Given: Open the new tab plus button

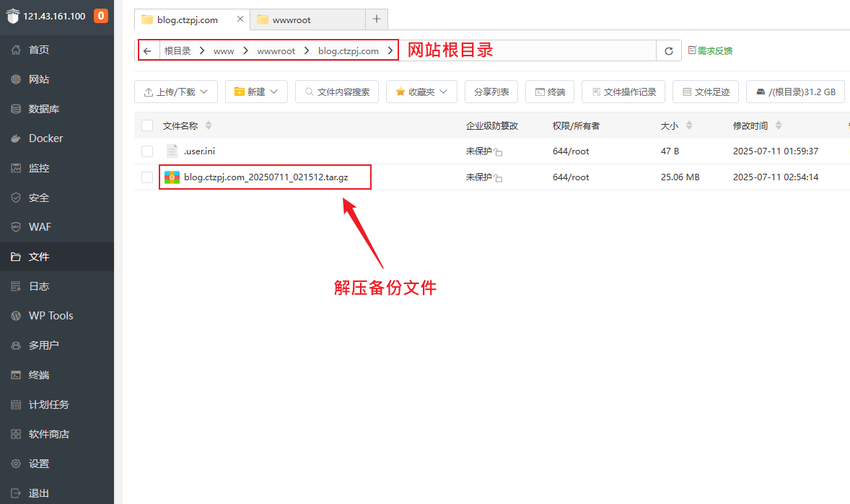Looking at the screenshot, I should click(x=376, y=19).
